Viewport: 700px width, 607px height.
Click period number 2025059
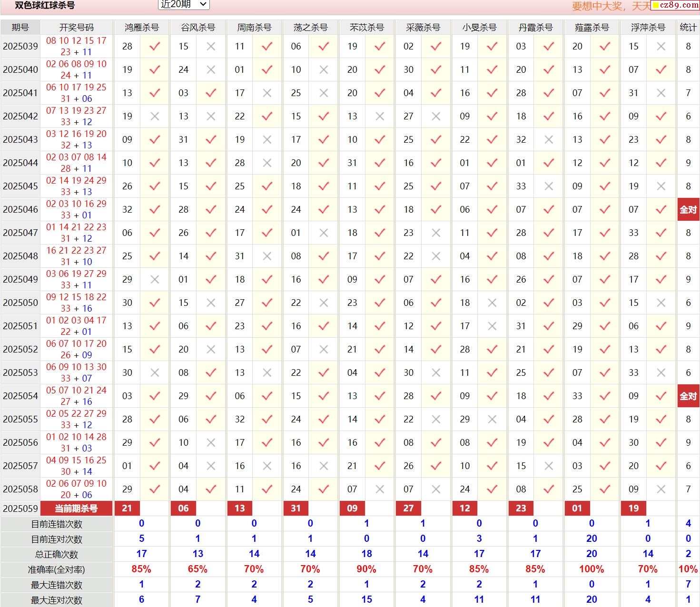pos(20,509)
